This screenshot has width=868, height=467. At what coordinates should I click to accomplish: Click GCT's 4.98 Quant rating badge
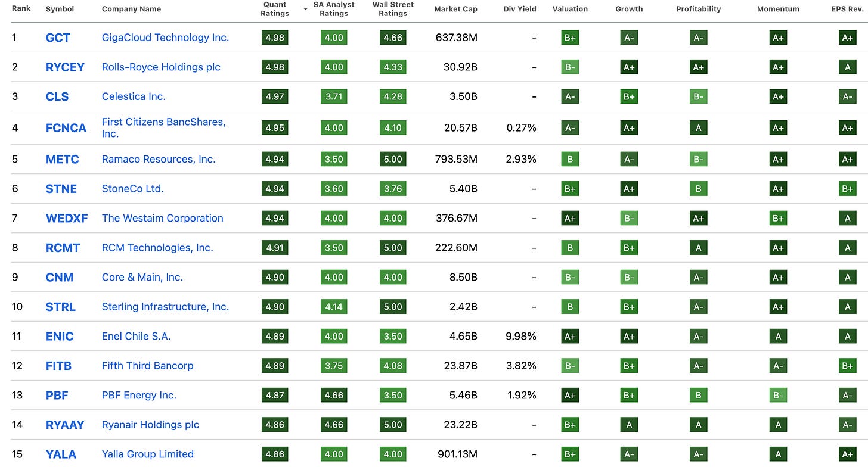tap(275, 38)
